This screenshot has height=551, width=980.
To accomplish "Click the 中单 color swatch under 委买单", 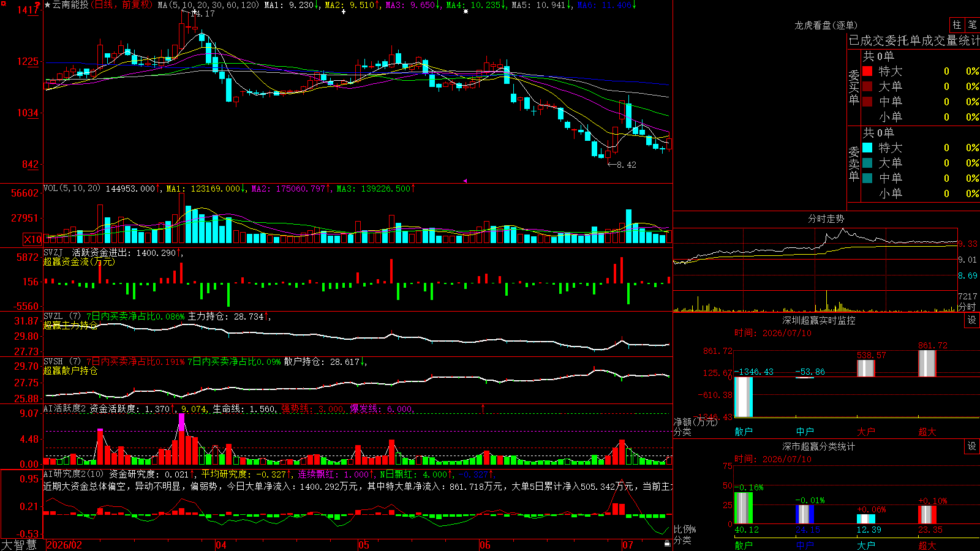I will tap(867, 102).
